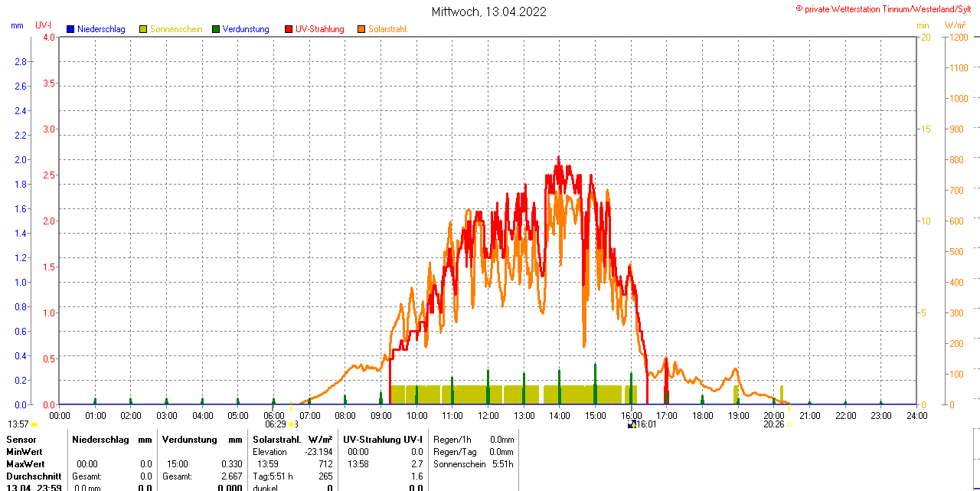The image size is (980, 491).
Task: Click the blue marker icon beside 16:01
Action: (x=632, y=424)
